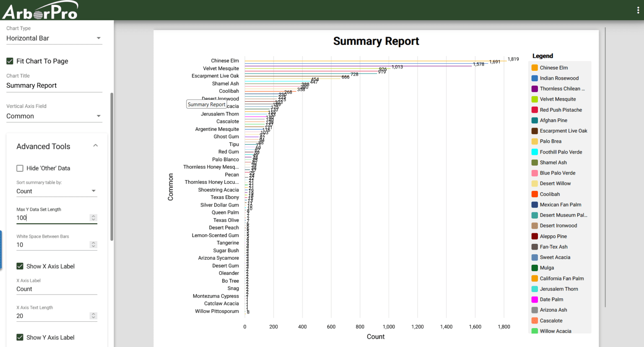This screenshot has height=347, width=644.
Task: Enable the Hide 'Other' Data checkbox
Action: pos(20,168)
